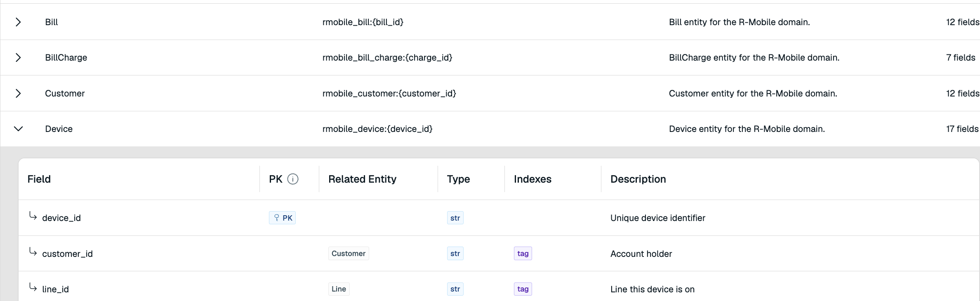Click the str type badge for device_id
The width and height of the screenshot is (980, 301).
[455, 218]
